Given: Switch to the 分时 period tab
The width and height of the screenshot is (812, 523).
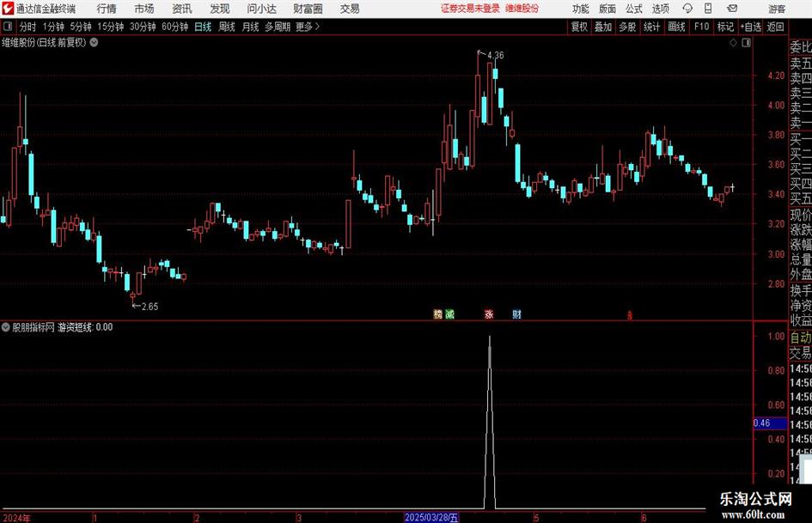Looking at the screenshot, I should click(x=28, y=27).
